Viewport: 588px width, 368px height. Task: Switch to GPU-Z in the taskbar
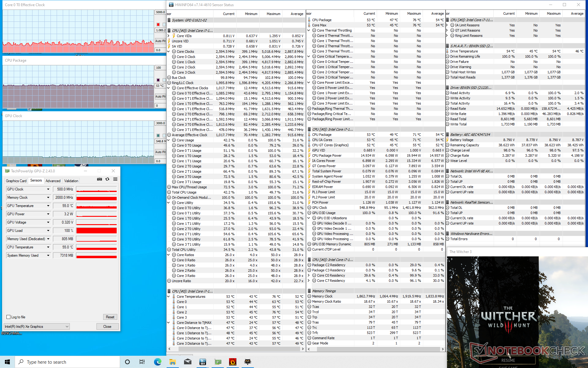[218, 362]
